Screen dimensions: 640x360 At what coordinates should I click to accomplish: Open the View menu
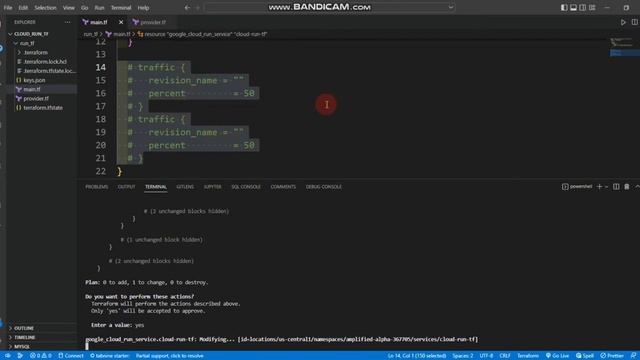(69, 8)
